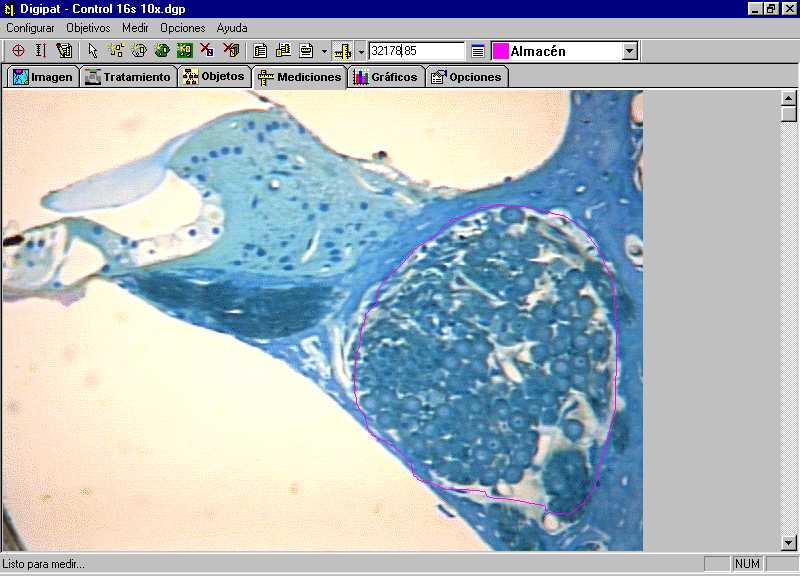Screen dimensions: 800x576
Task: Open the Objetivos menu
Action: [88, 28]
